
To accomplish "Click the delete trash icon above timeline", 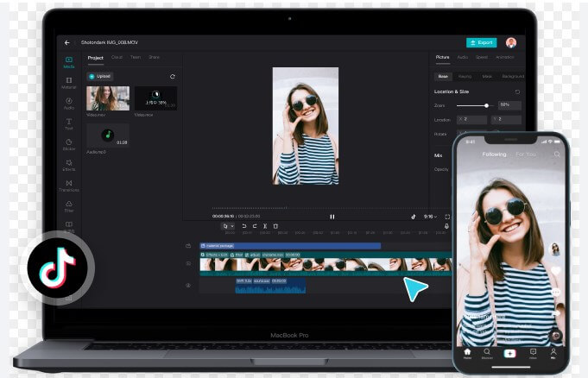I will point(275,226).
